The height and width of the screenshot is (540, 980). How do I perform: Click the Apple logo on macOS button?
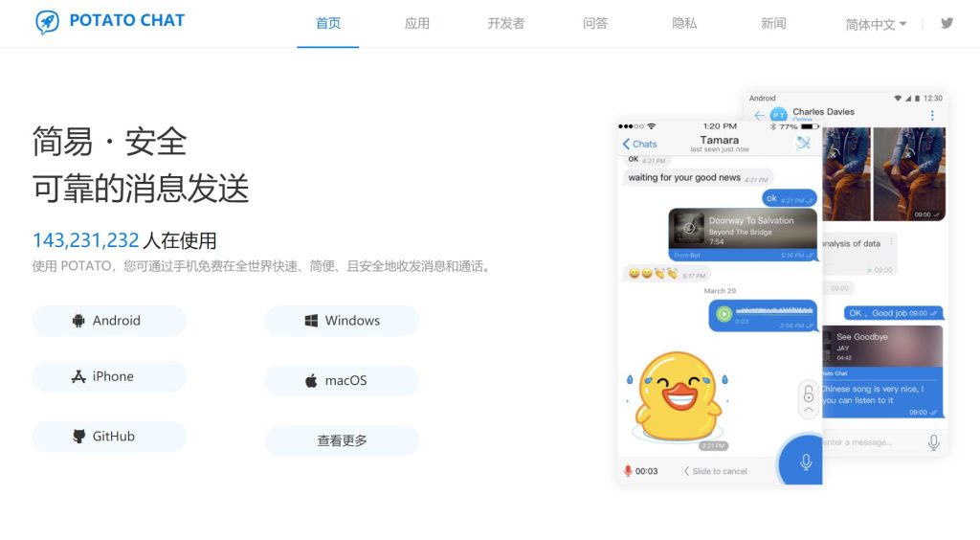click(x=311, y=381)
